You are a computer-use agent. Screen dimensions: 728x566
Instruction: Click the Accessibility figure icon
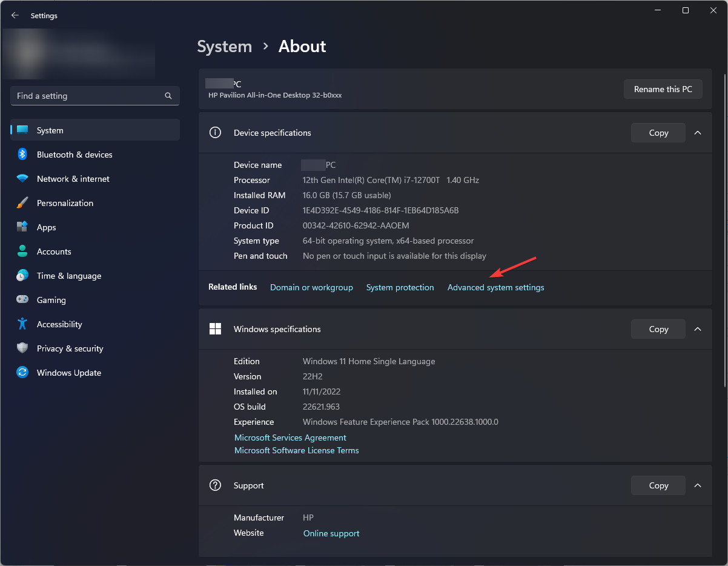[22, 324]
